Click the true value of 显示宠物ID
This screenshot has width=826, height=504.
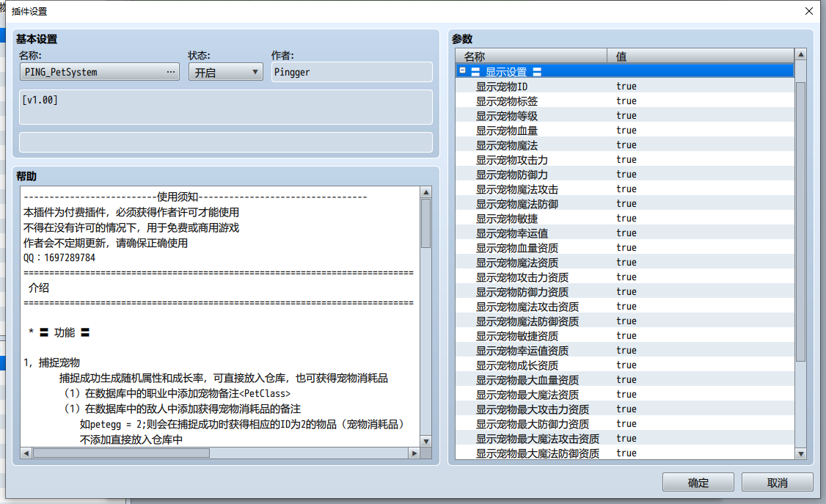(626, 87)
